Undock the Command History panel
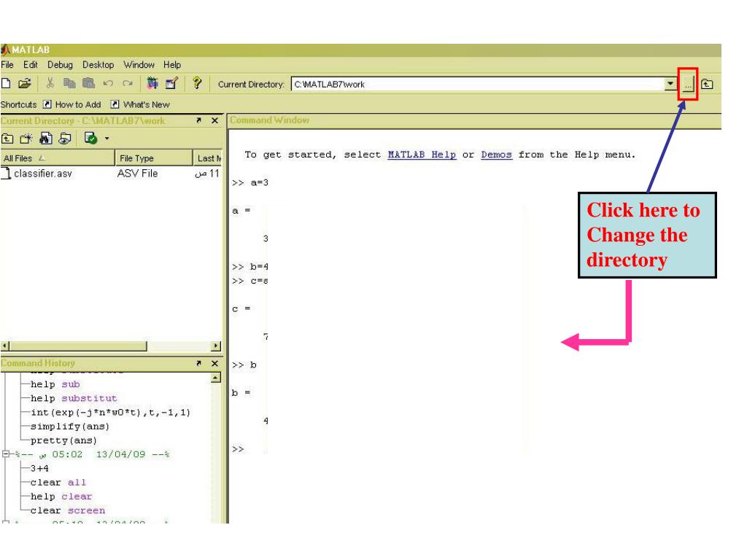Image resolution: width=747 pixels, height=560 pixels. click(198, 363)
